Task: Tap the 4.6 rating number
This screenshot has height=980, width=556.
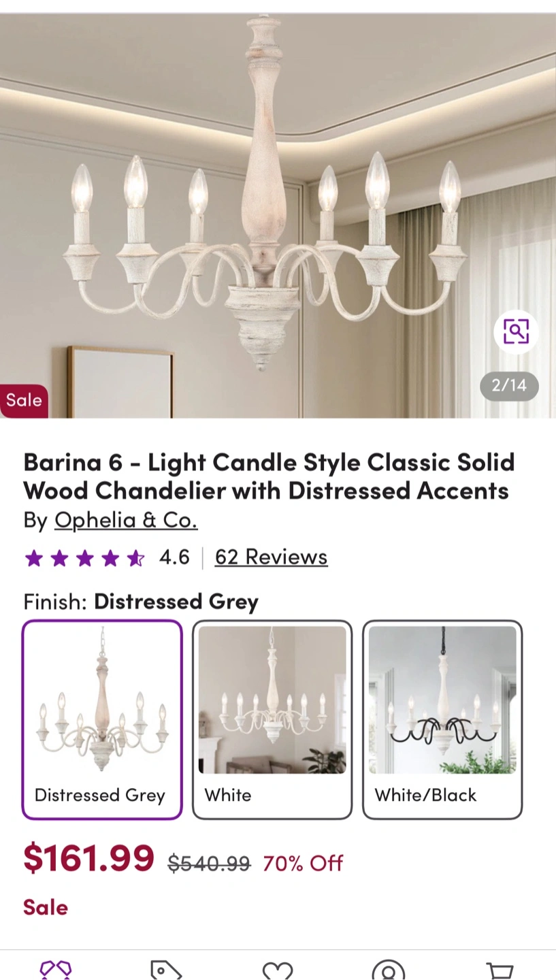Action: 174,557
